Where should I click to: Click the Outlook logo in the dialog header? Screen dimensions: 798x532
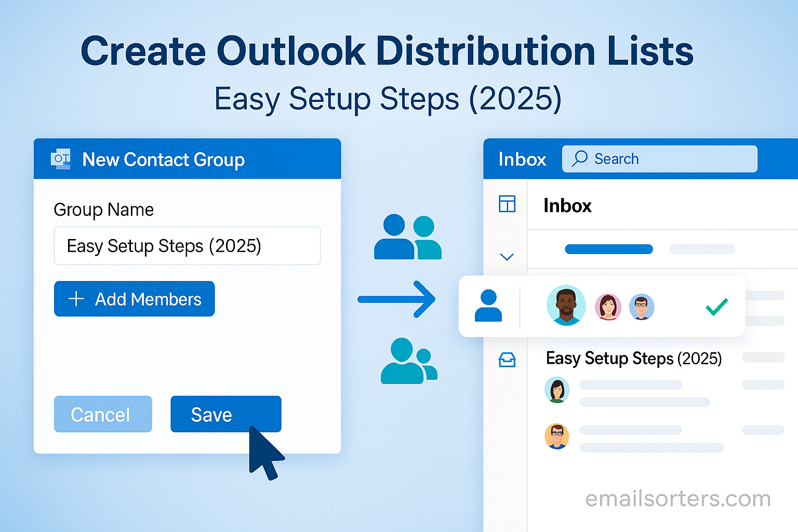coord(61,159)
